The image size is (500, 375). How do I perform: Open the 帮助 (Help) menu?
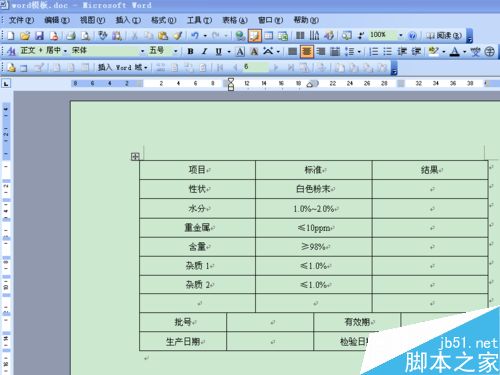(306, 20)
